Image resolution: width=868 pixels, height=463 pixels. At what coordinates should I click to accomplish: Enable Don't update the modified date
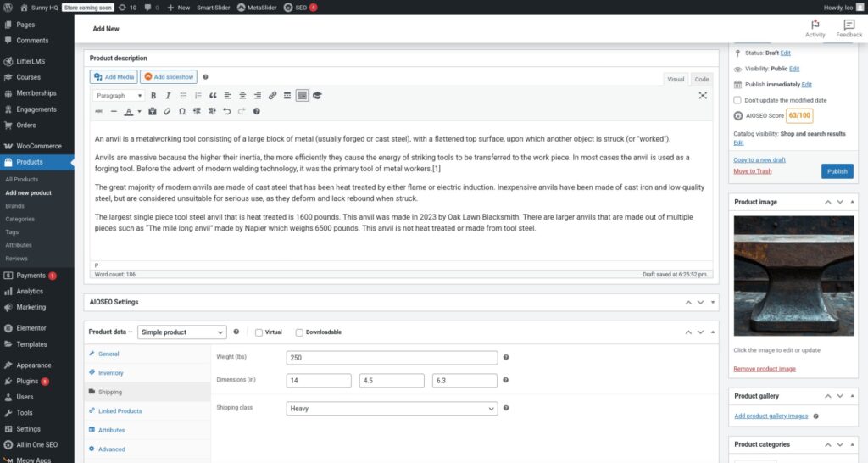[737, 100]
